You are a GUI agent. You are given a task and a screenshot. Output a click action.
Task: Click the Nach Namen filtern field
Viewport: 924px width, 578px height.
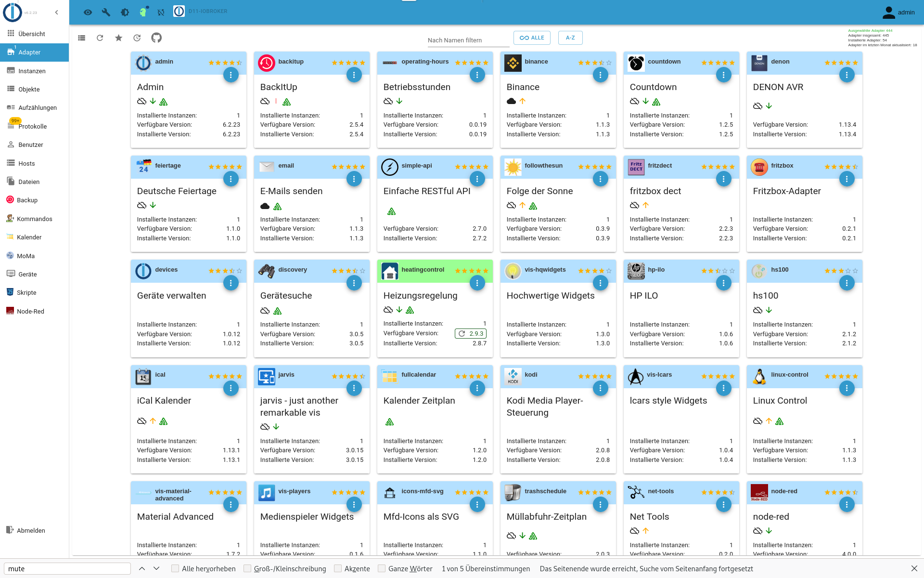pos(468,40)
